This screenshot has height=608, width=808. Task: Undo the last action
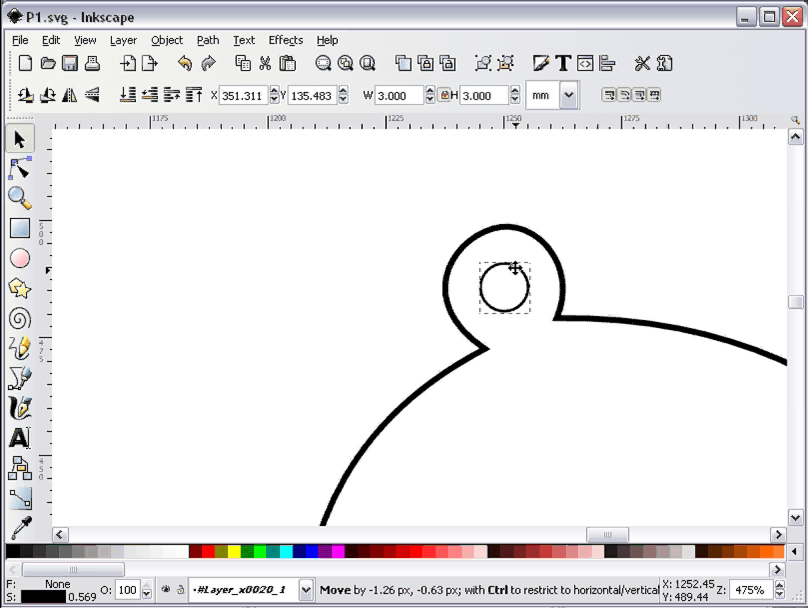tap(186, 63)
